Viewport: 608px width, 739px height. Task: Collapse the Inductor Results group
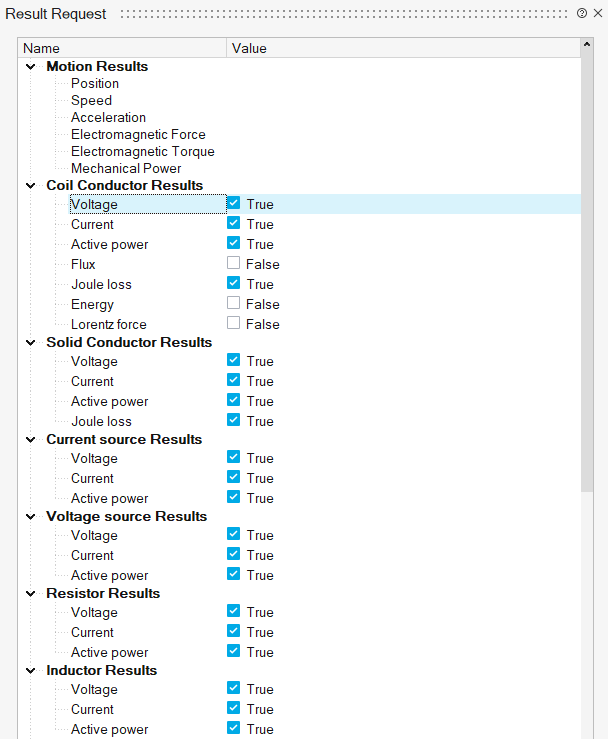pos(30,670)
